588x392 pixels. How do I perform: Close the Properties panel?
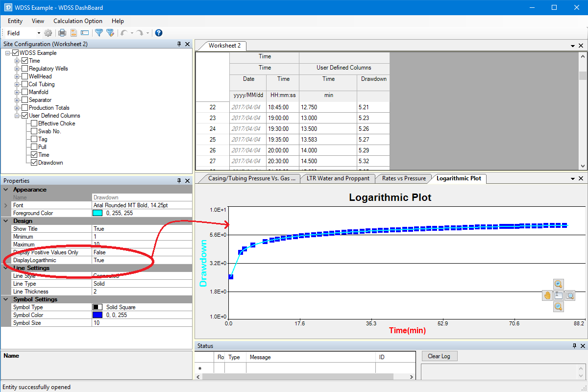[x=188, y=181]
